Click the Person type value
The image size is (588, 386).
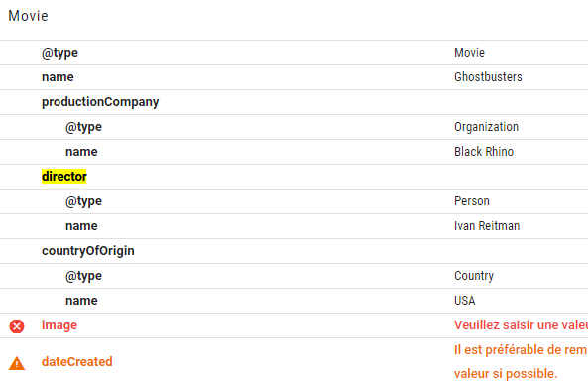click(472, 201)
